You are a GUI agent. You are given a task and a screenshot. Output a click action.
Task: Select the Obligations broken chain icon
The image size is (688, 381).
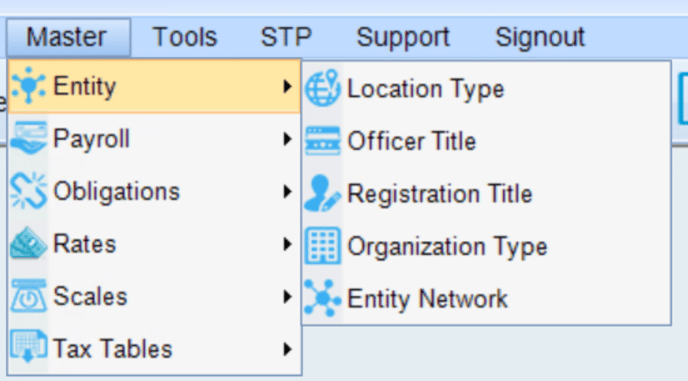(29, 191)
